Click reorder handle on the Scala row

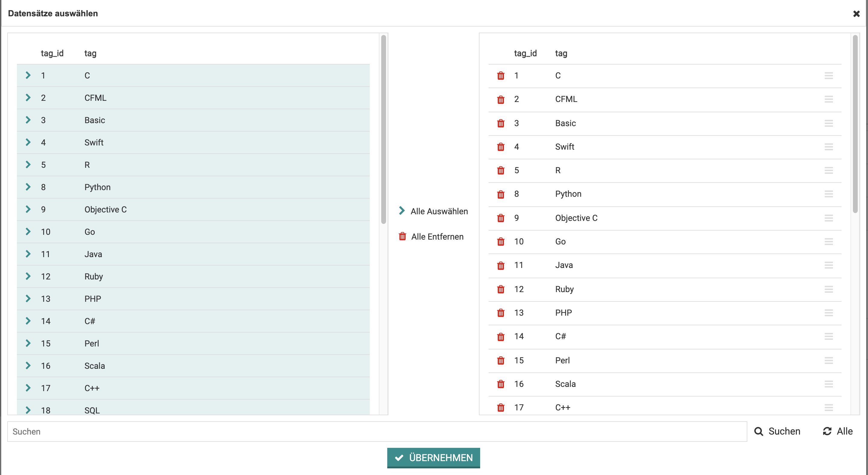(x=828, y=384)
